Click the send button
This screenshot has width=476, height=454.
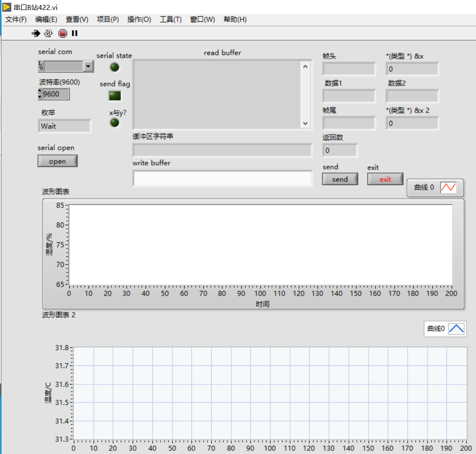[340, 179]
